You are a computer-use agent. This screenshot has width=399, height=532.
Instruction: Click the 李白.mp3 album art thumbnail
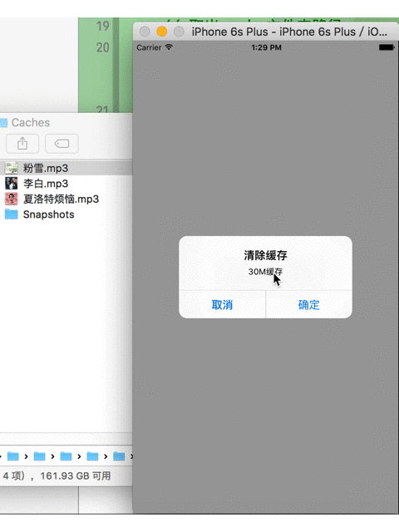pos(11,184)
